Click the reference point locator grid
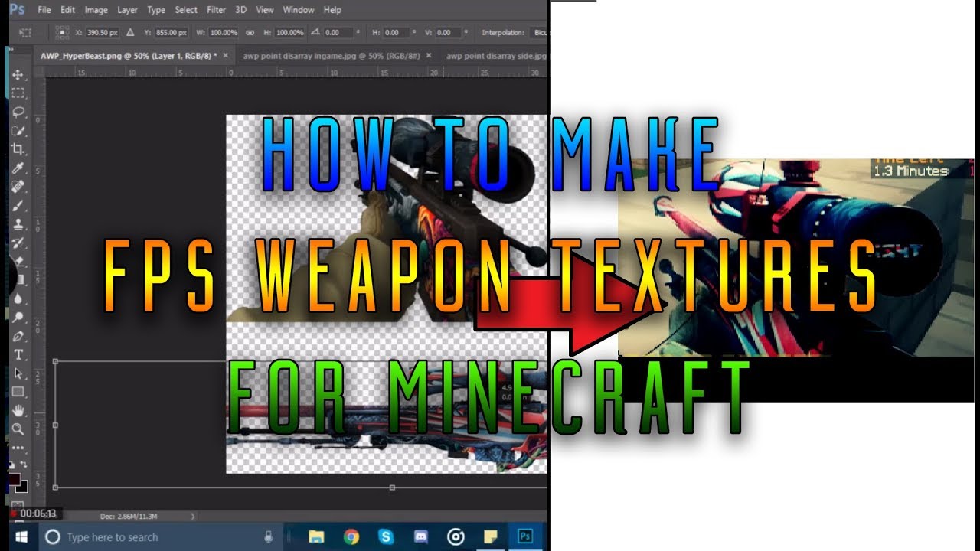This screenshot has width=980, height=551. click(x=63, y=33)
